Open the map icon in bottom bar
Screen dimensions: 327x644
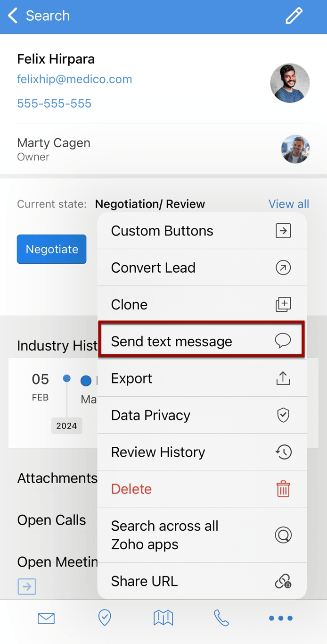point(163,618)
